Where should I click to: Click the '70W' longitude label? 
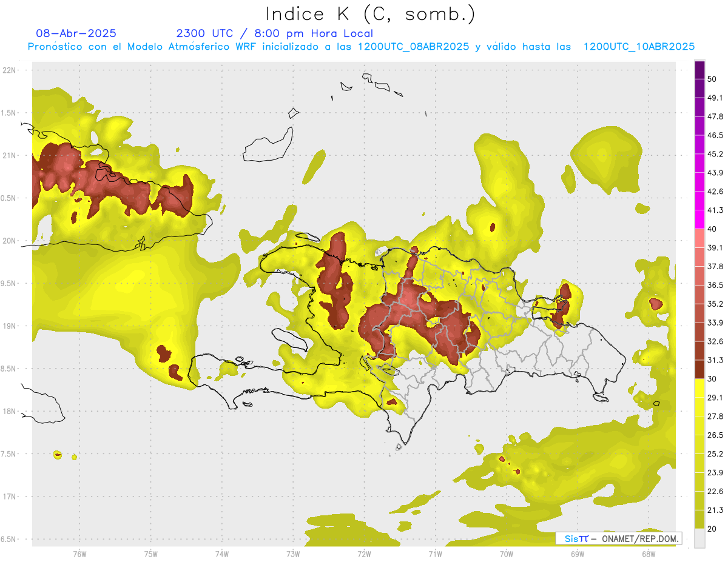(506, 554)
